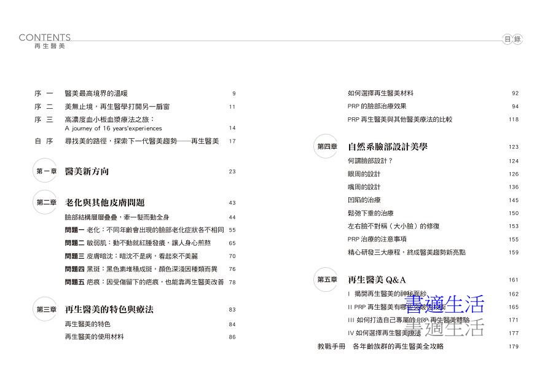Viewport: 553px width, 392px height.
Task: Click page number '23' for 第一章
Action: click(x=232, y=171)
